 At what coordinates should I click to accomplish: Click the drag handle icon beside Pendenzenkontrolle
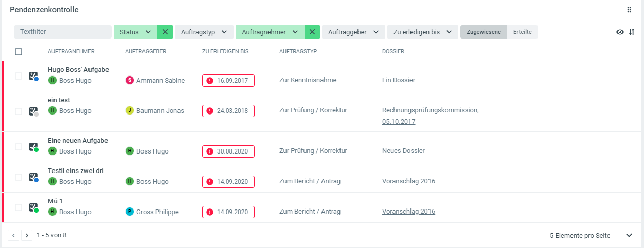(x=629, y=10)
